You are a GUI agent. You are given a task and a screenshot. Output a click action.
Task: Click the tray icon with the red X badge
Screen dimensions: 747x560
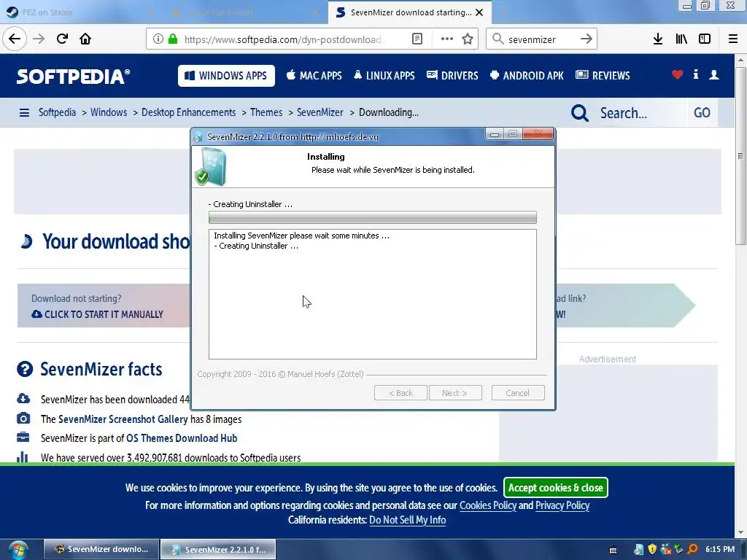[x=665, y=549]
